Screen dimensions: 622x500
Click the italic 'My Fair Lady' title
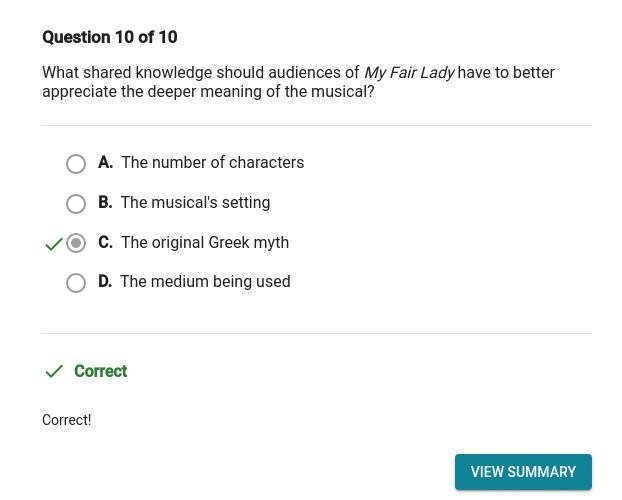[x=408, y=73]
